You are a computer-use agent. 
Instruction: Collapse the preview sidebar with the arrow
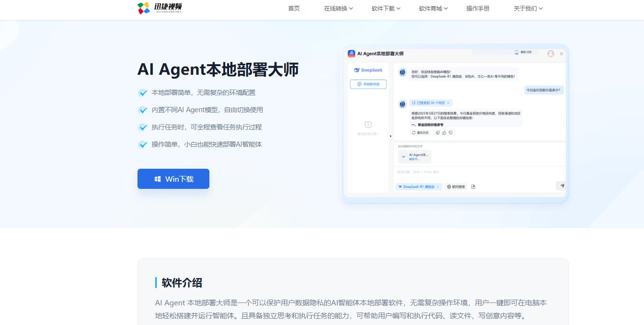(x=391, y=136)
